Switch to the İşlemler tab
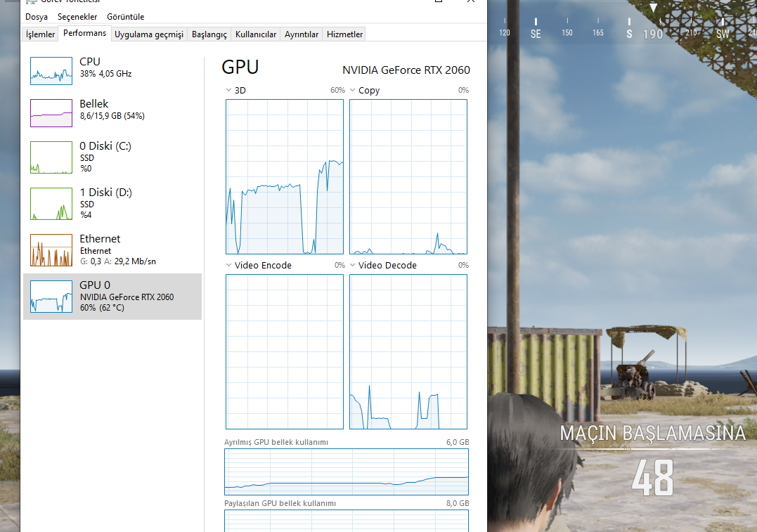This screenshot has height=532, width=757. 40,34
